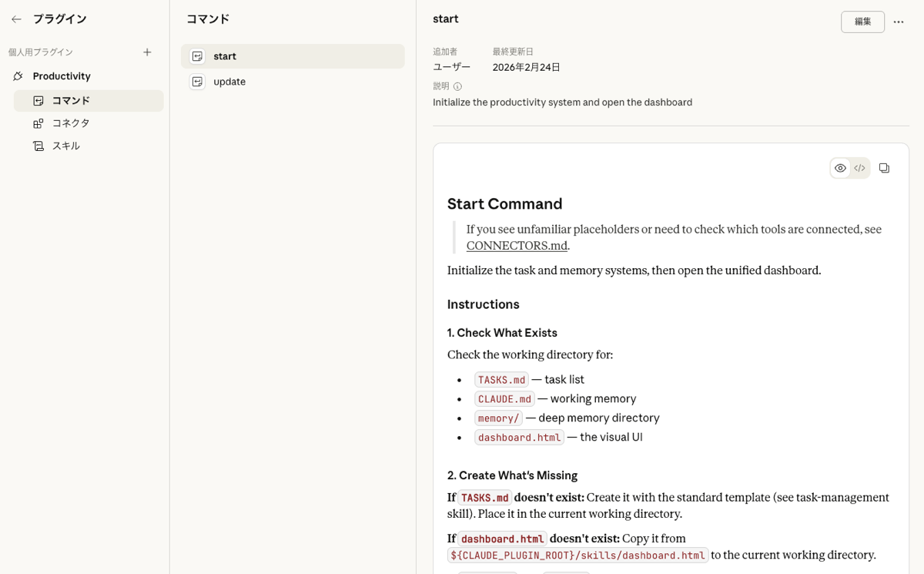Open the CONNECTORS.md link

click(517, 246)
